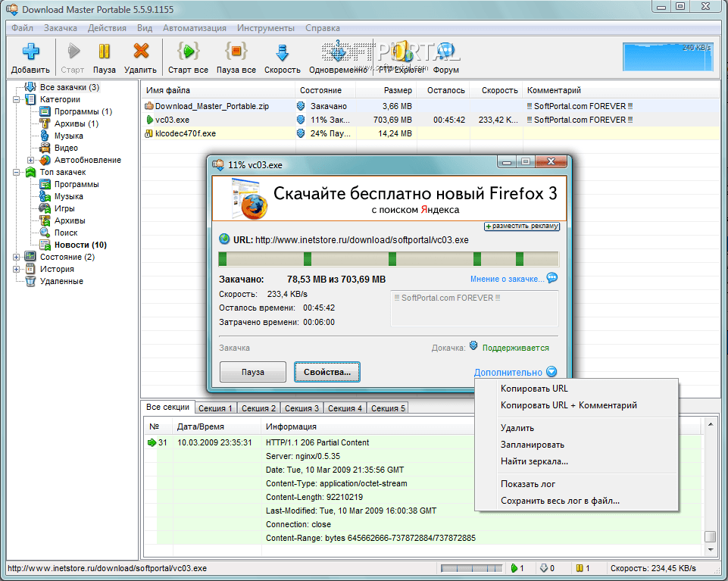The width and height of the screenshot is (728, 581).
Task: Expand the Автообновление tree node
Action: click(30, 161)
